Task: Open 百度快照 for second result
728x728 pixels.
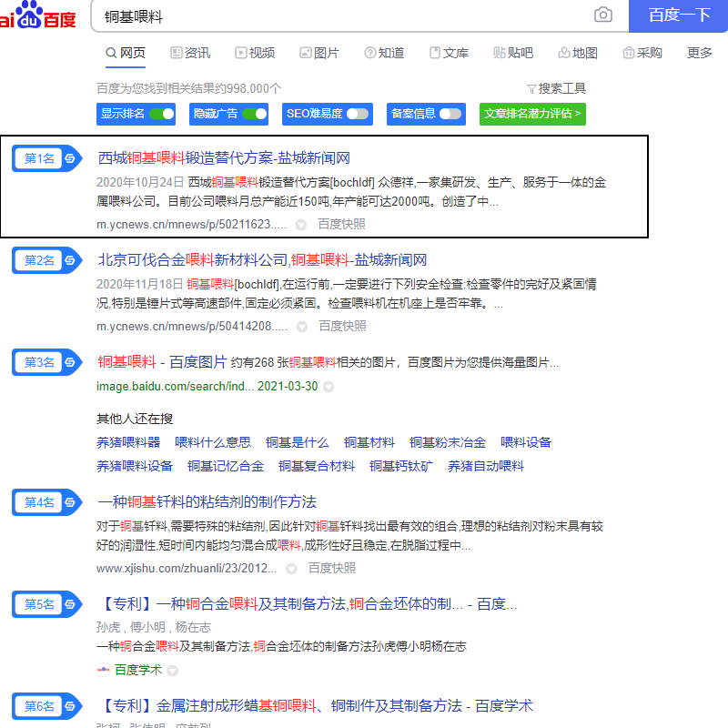Action: [x=342, y=327]
